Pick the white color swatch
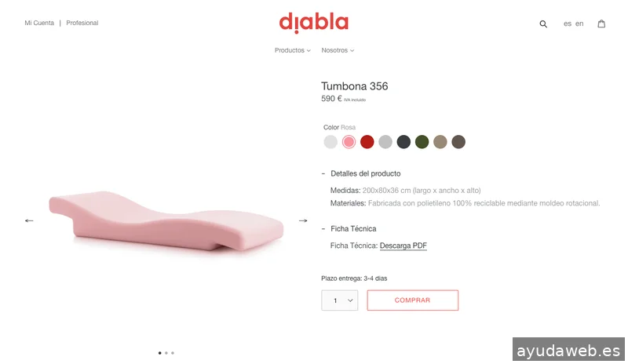The height and width of the screenshot is (364, 628). (x=330, y=142)
